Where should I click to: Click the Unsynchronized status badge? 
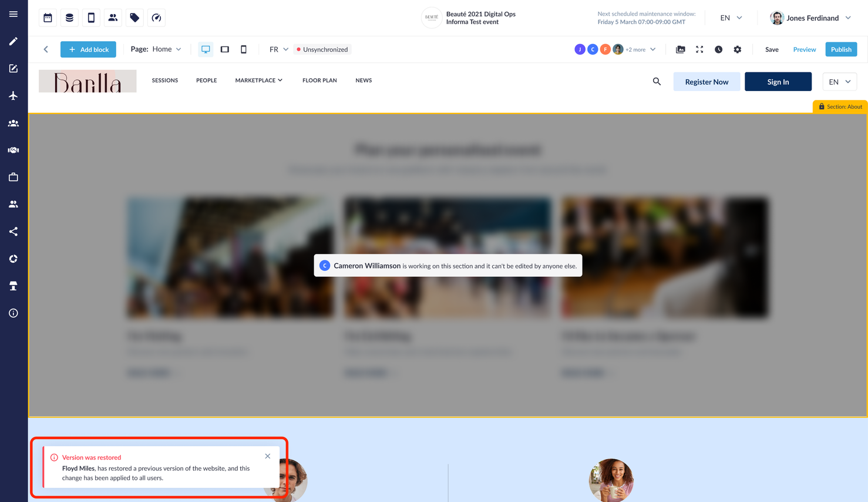[x=322, y=49]
